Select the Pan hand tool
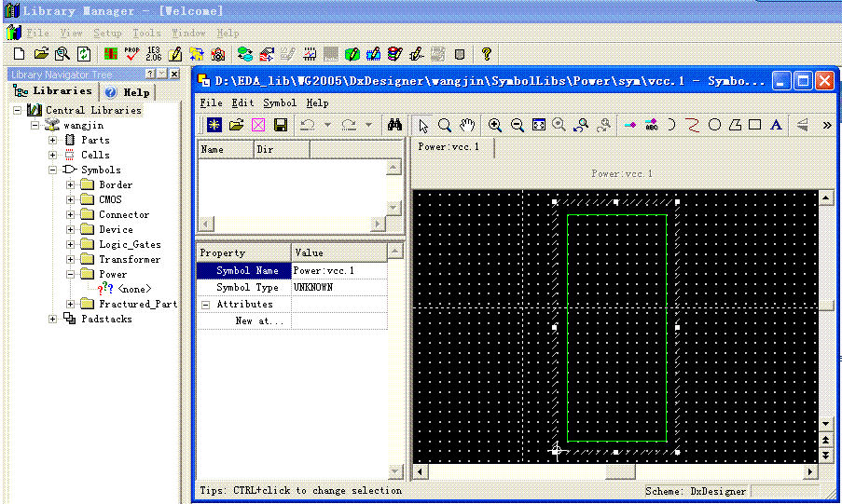Screen dimensions: 842x504 (467, 125)
